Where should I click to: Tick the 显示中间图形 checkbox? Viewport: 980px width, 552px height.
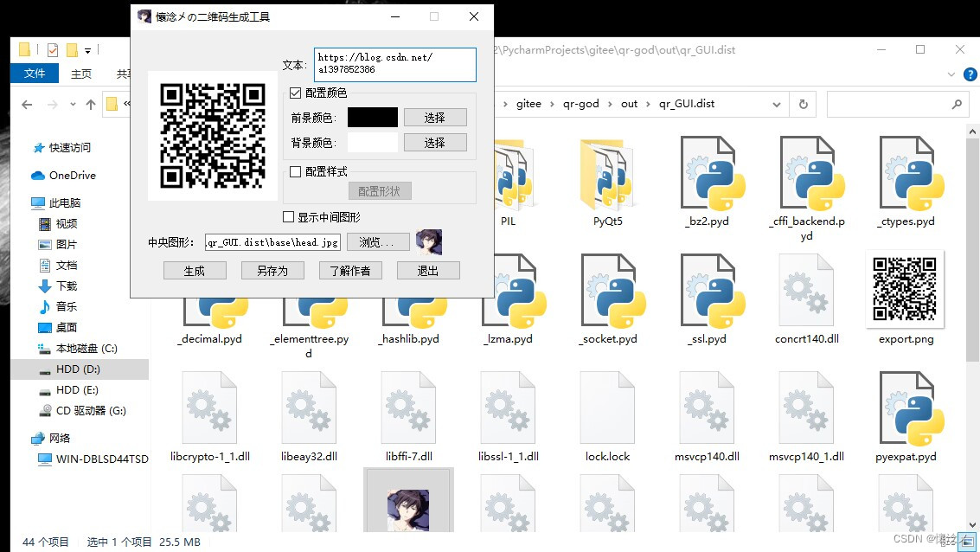pyautogui.click(x=288, y=217)
